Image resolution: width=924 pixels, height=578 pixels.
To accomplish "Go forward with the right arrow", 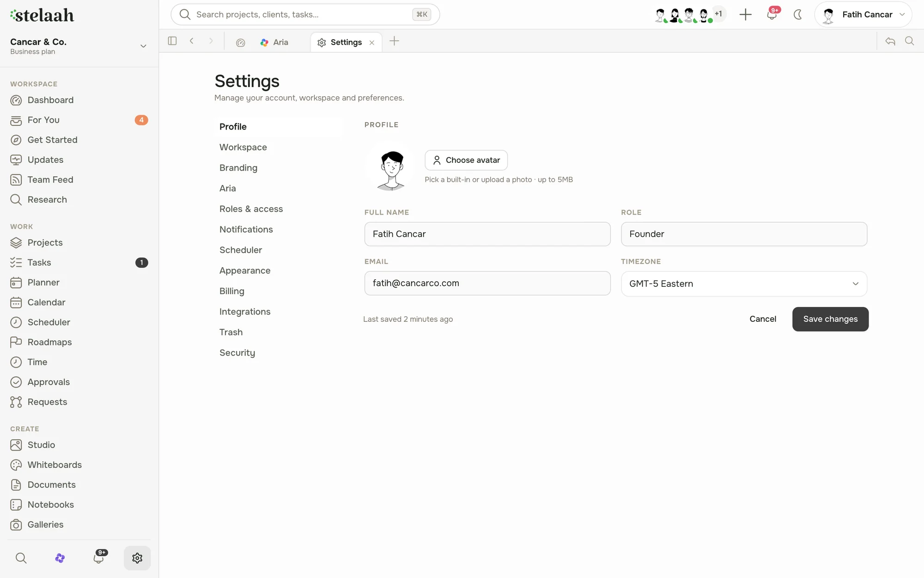I will 211,41.
